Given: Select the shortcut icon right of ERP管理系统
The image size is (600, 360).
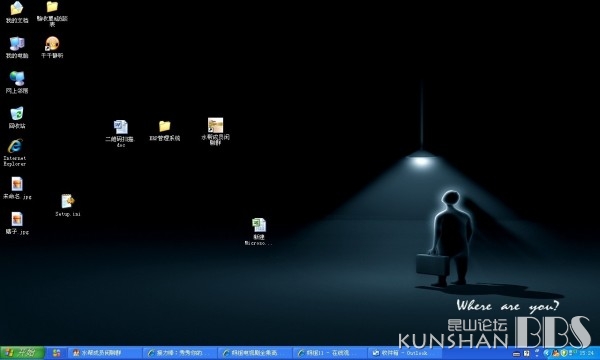Looking at the screenshot, I should [215, 131].
